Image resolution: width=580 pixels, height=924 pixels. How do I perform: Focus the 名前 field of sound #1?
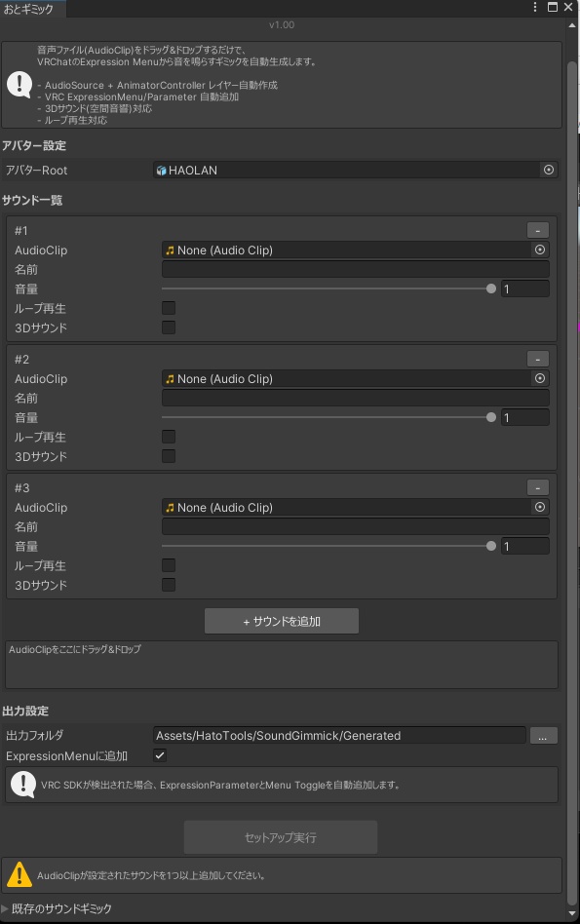(356, 269)
